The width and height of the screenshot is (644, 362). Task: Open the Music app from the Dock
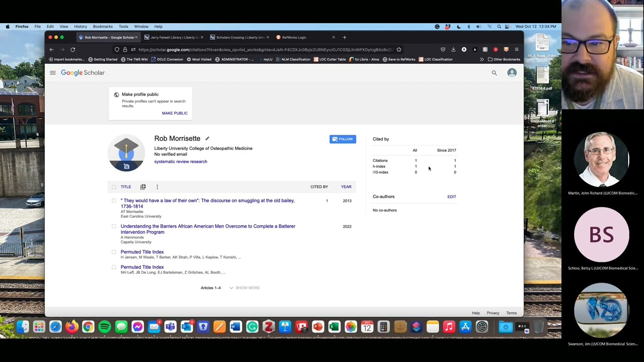449,327
